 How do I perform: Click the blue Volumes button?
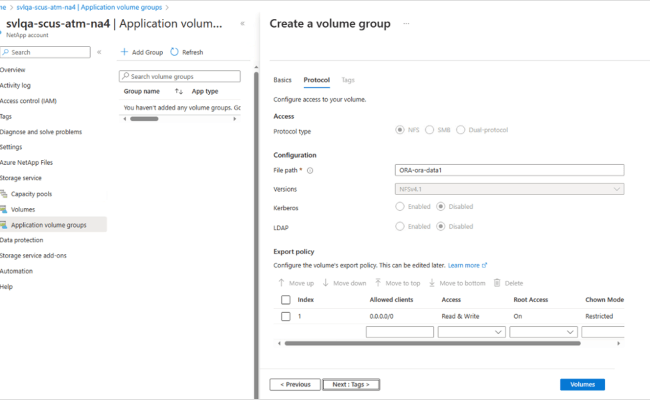582,385
